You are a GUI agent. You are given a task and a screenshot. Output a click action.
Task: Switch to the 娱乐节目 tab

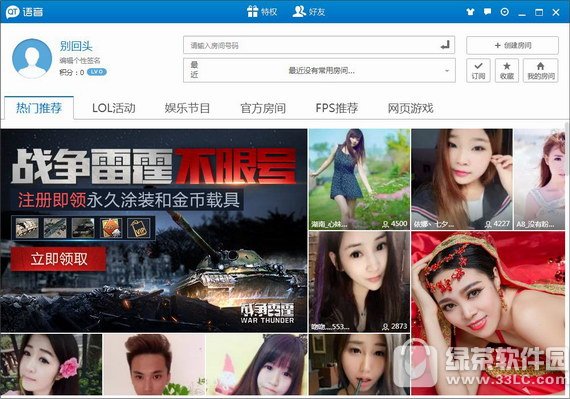point(187,108)
